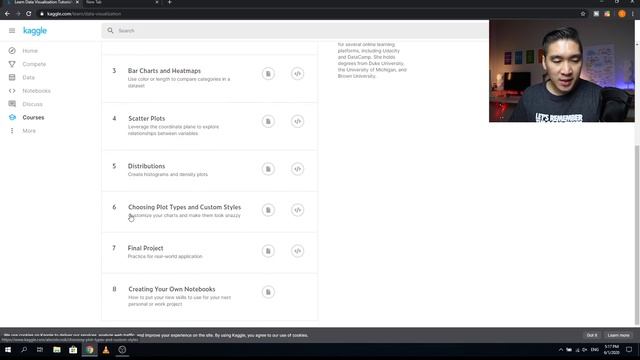Click the Compete trophy icon

click(x=12, y=64)
